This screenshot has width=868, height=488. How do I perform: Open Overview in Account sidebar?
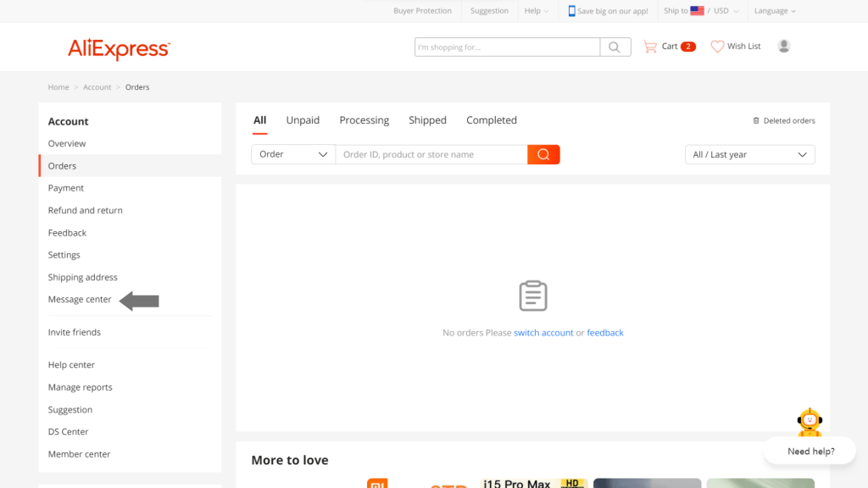coord(67,143)
